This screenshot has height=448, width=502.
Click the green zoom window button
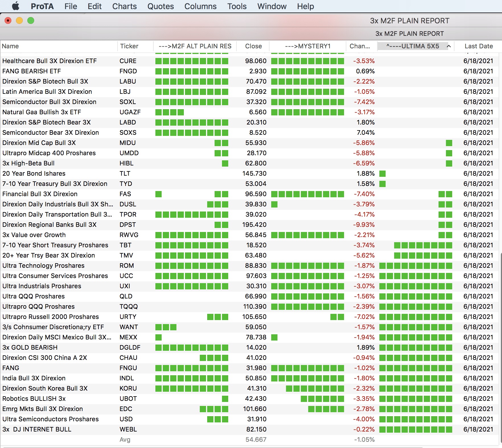(31, 20)
